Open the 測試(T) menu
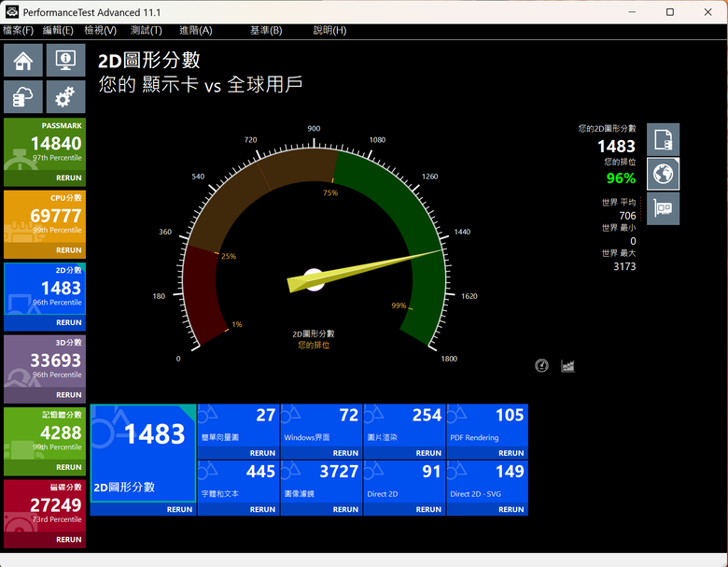The image size is (728, 567). tap(147, 31)
